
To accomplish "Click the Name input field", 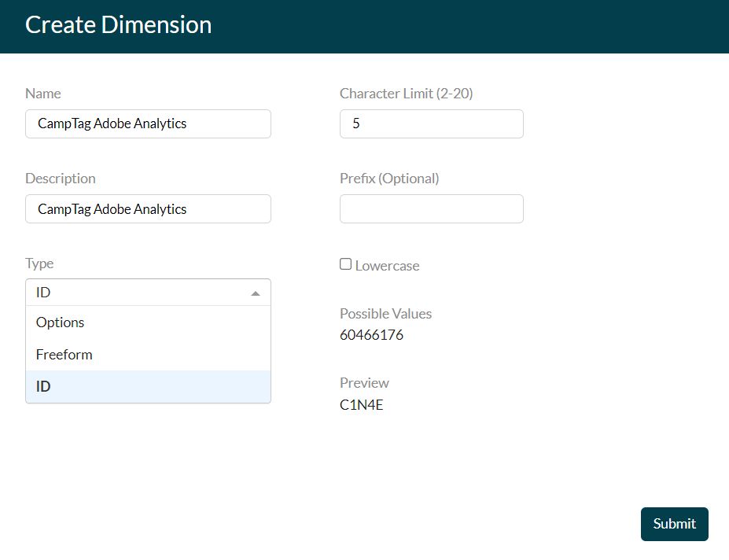I will [148, 123].
